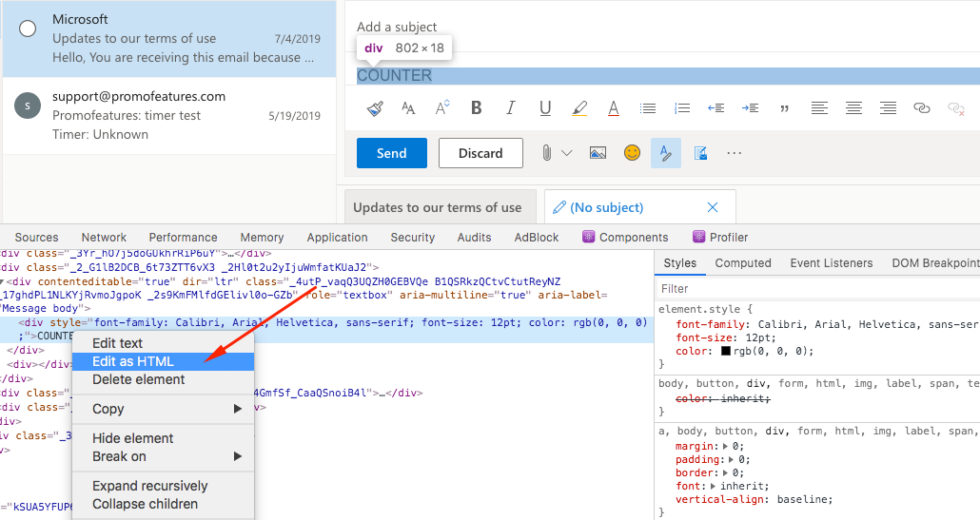Click the Styles Filter input

(x=817, y=288)
